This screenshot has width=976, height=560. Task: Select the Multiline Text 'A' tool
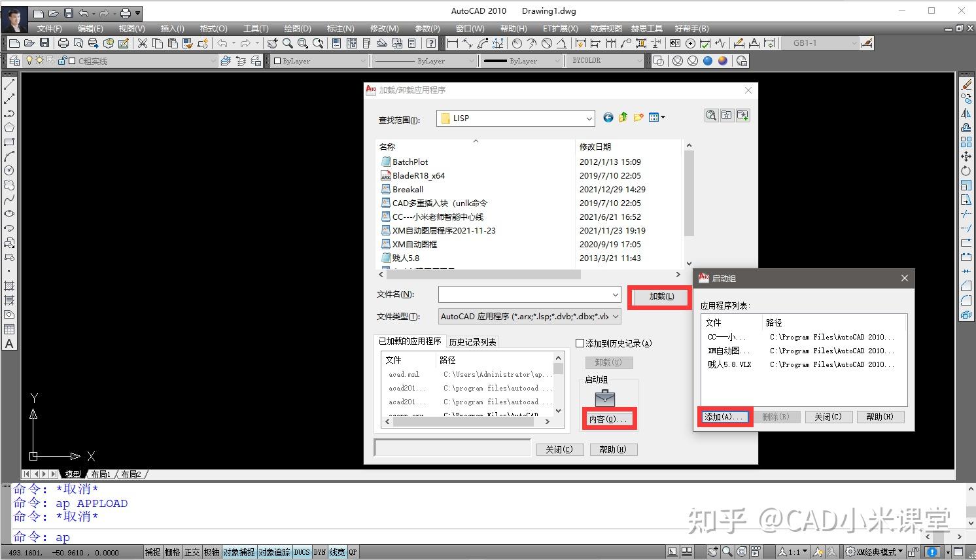click(x=9, y=343)
